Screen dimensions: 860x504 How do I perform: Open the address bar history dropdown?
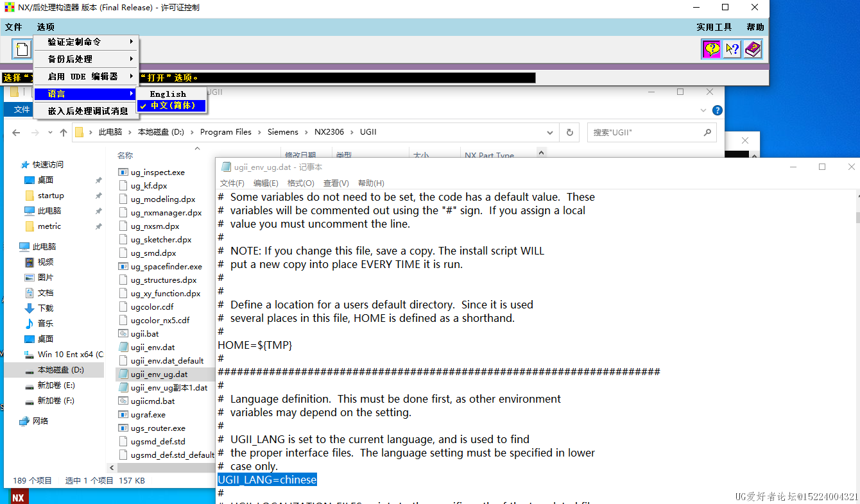(550, 132)
